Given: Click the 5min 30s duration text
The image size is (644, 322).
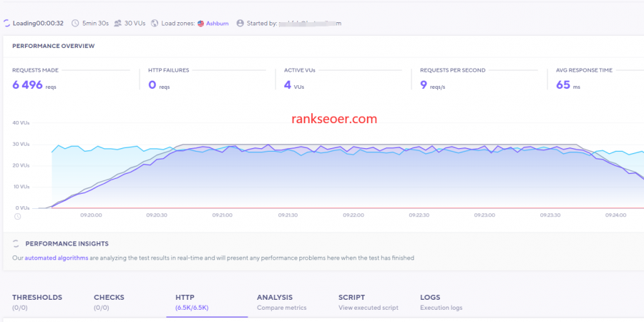Looking at the screenshot, I should 95,24.
